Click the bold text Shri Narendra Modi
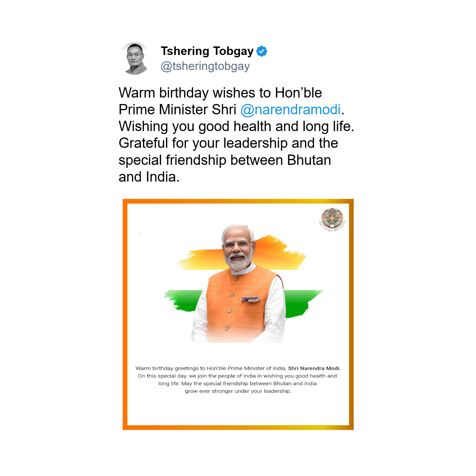This screenshot has width=476, height=476. tap(314, 368)
